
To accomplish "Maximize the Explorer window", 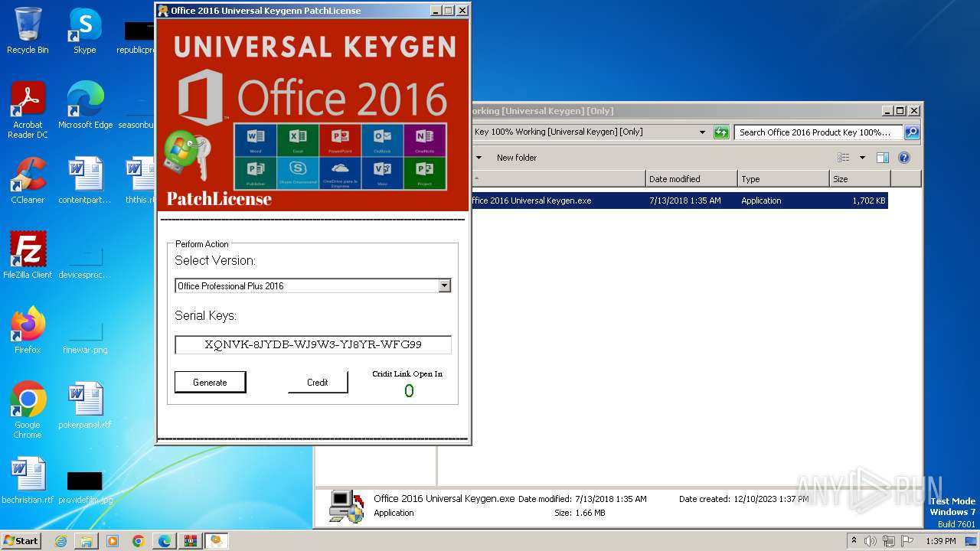I will click(900, 111).
